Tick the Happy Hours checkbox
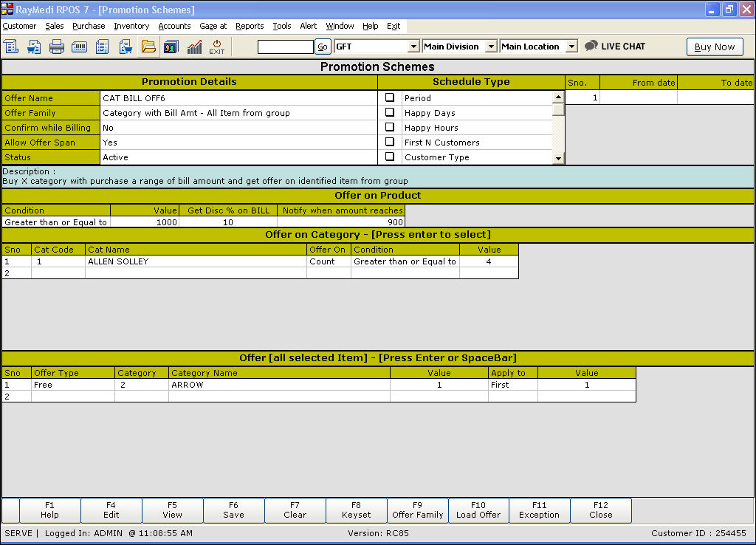Screen dimensions: 756x545 click(x=390, y=127)
